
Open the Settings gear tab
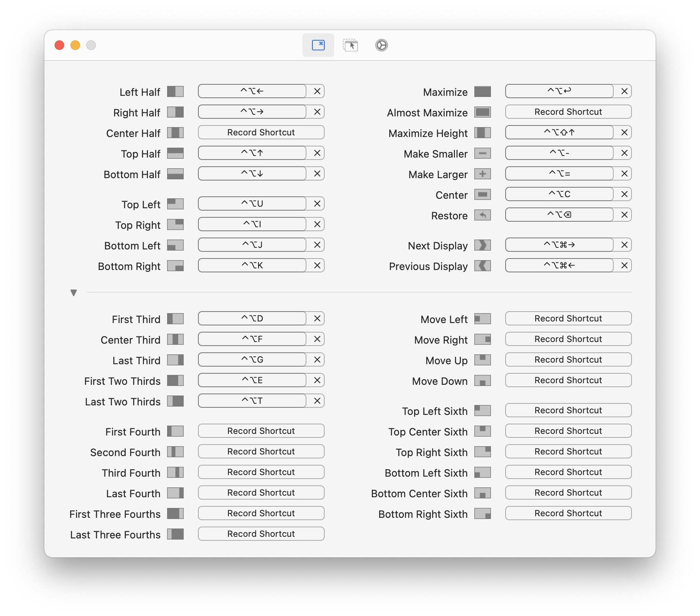coord(380,45)
